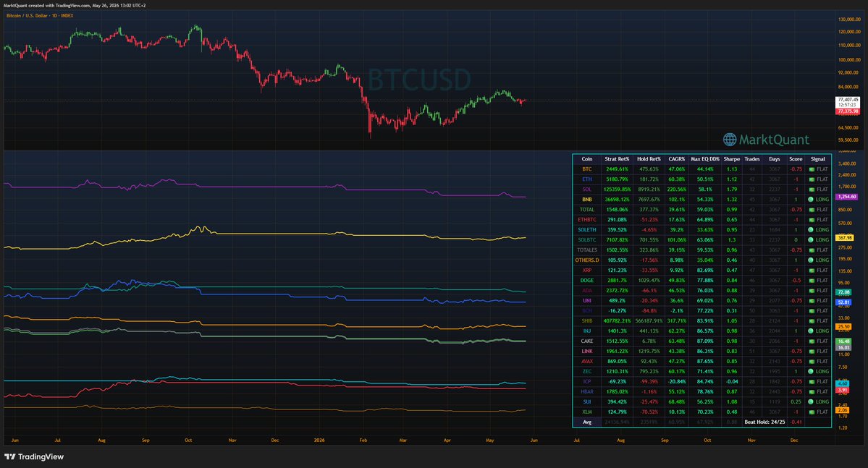The image size is (868, 468).
Task: Click green LONG signal dot in INJ row
Action: pos(810,331)
